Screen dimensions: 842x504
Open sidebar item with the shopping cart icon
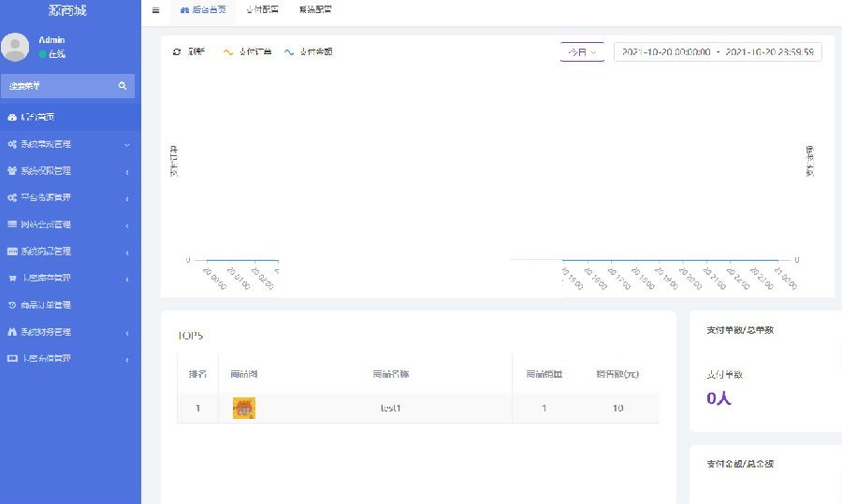click(11, 278)
